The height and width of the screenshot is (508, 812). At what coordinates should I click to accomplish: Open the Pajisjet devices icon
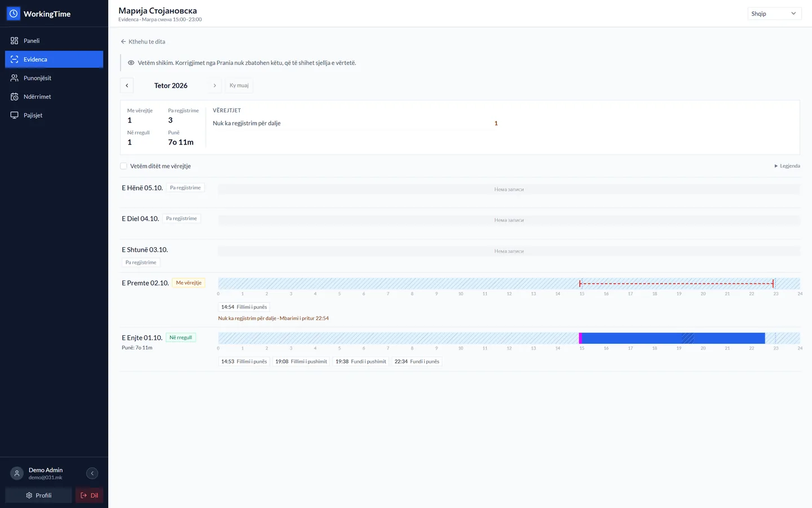click(x=15, y=115)
